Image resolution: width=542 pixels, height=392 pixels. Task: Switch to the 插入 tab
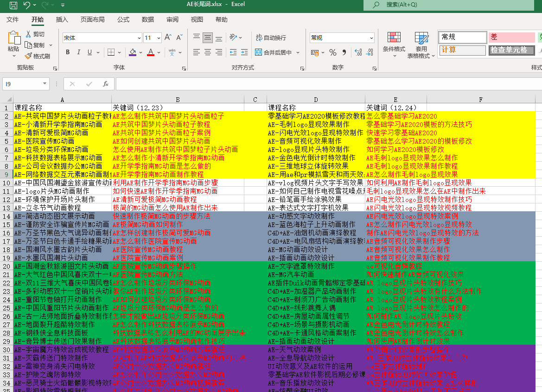point(62,19)
